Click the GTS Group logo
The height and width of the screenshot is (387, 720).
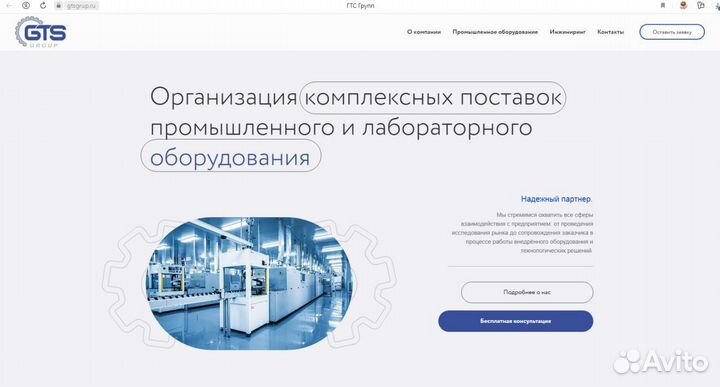(40, 32)
